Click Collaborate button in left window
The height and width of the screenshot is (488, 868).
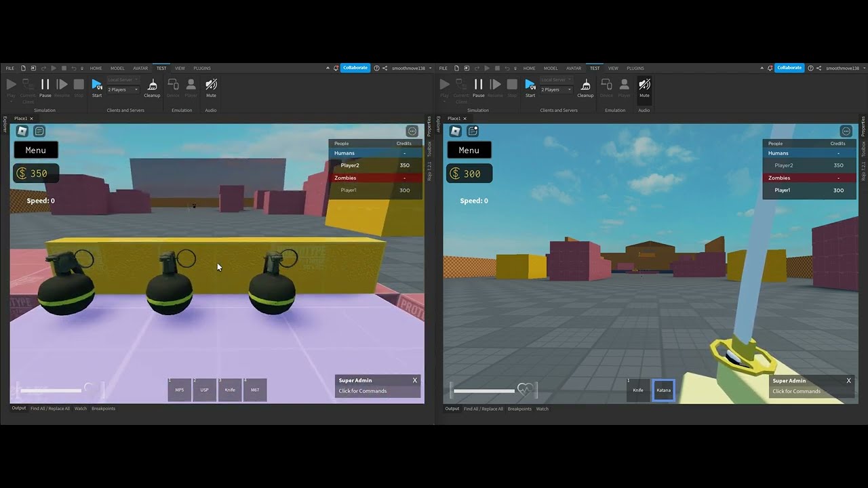[x=355, y=68]
